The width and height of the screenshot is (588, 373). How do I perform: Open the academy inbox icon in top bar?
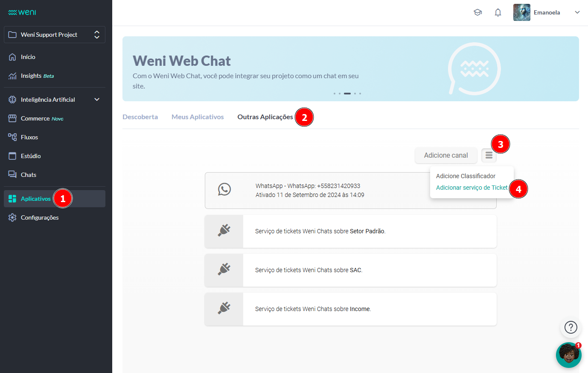(477, 12)
